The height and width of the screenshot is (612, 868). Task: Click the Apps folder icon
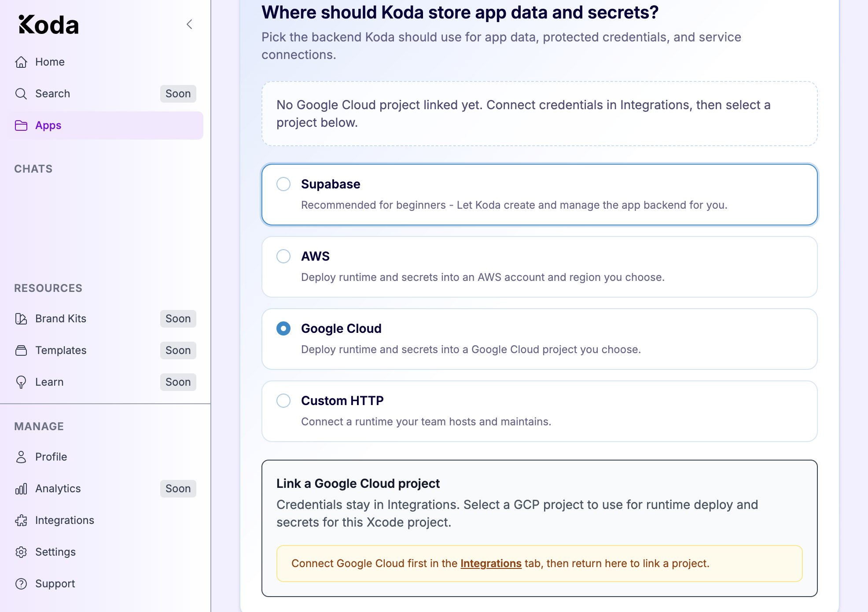[21, 125]
